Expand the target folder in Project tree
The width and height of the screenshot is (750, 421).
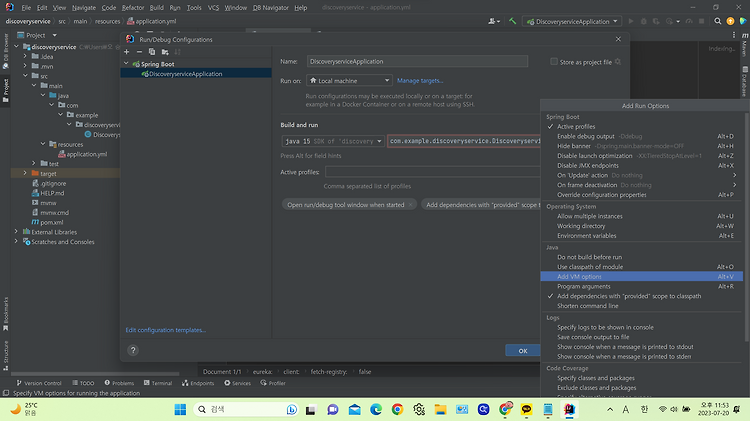(25, 173)
